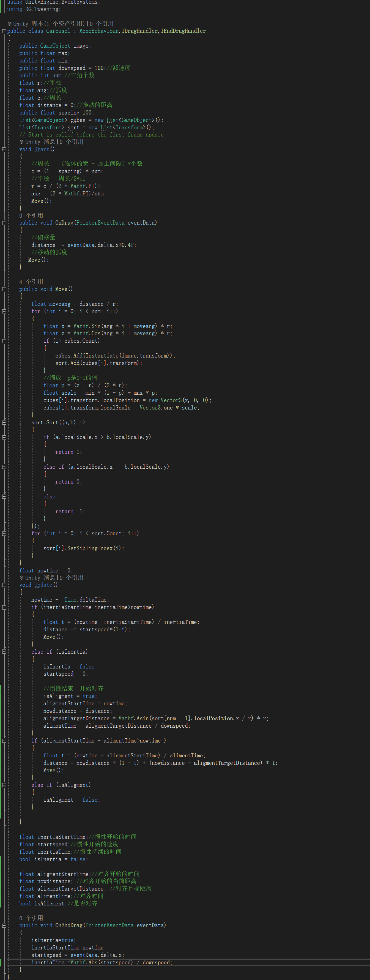The image size is (370, 980).
Task: Click 'Unity 消息' CodeLens above Update
Action: 40,578
